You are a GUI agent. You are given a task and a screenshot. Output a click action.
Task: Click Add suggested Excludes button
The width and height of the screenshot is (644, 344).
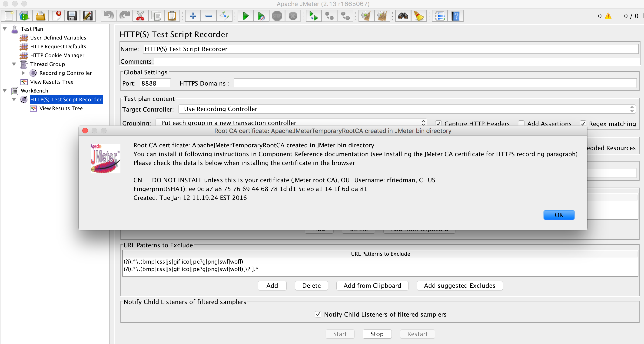click(459, 285)
